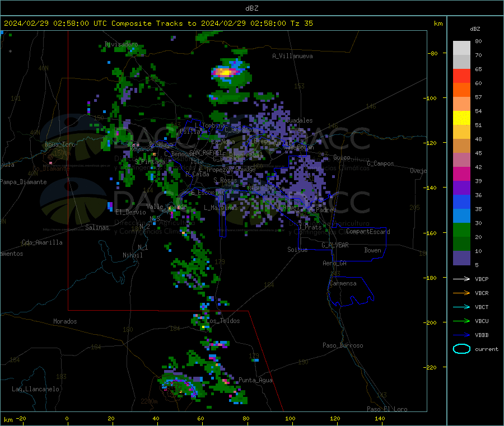Click the Morados map label
The height and width of the screenshot is (426, 504).
pyautogui.click(x=65, y=321)
